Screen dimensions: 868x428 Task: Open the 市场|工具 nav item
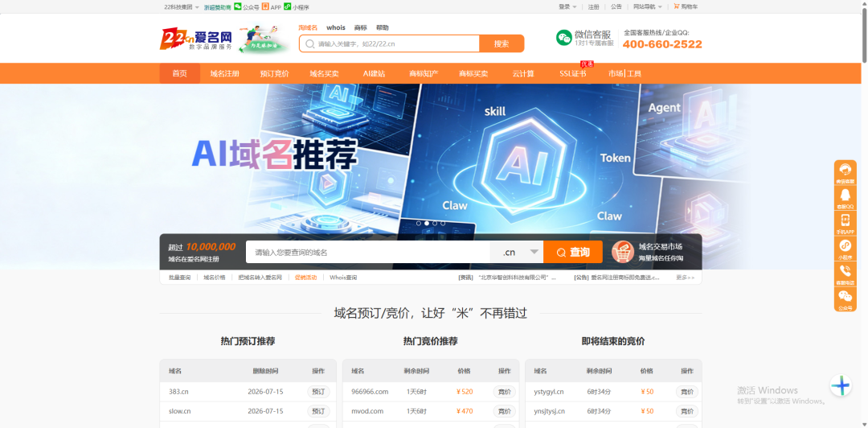624,74
